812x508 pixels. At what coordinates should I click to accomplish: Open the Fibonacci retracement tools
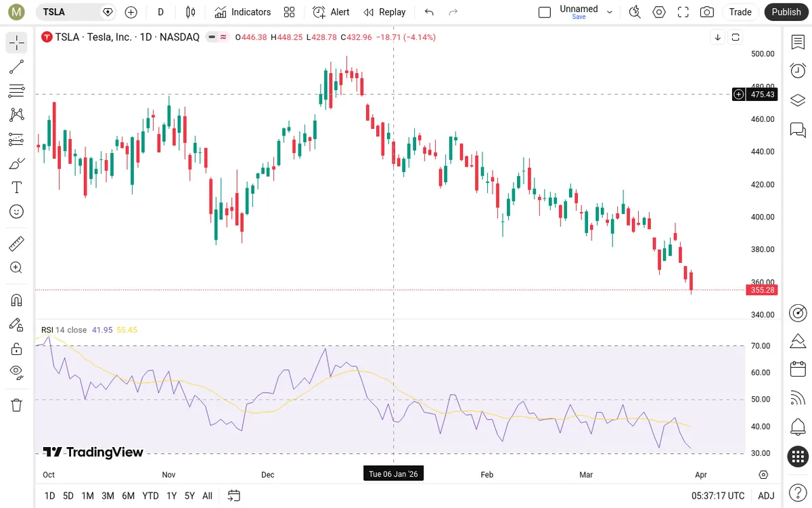click(x=17, y=91)
